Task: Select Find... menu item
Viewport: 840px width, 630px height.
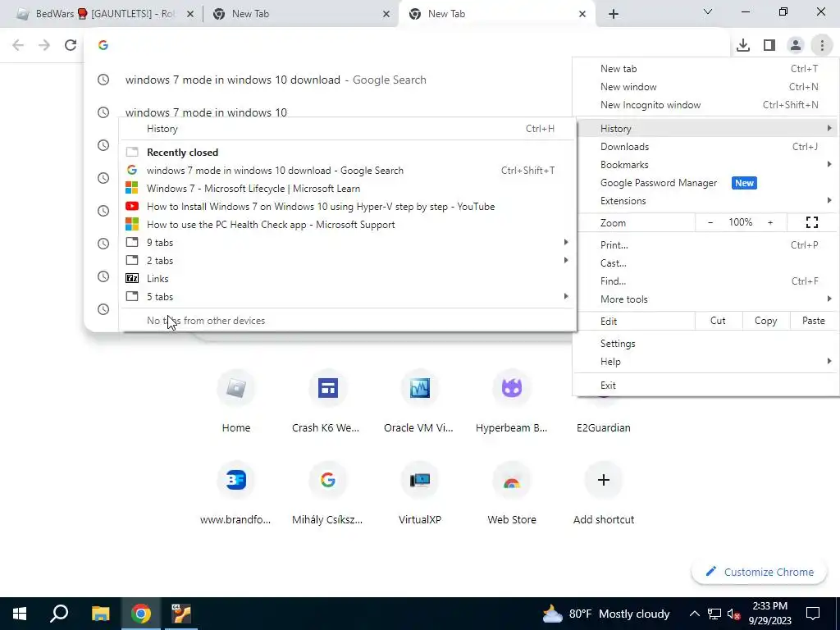Action: pos(706,281)
